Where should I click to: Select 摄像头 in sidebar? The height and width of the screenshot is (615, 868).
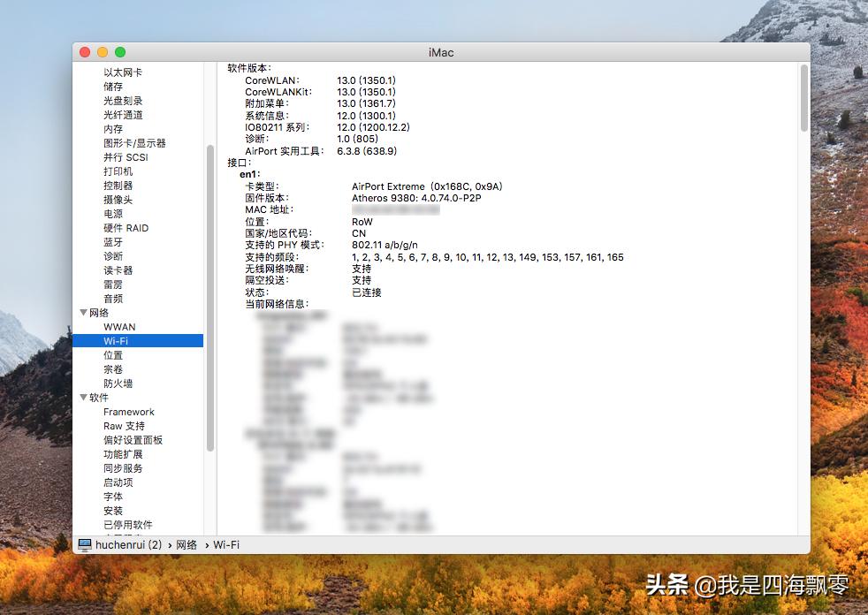pos(118,200)
